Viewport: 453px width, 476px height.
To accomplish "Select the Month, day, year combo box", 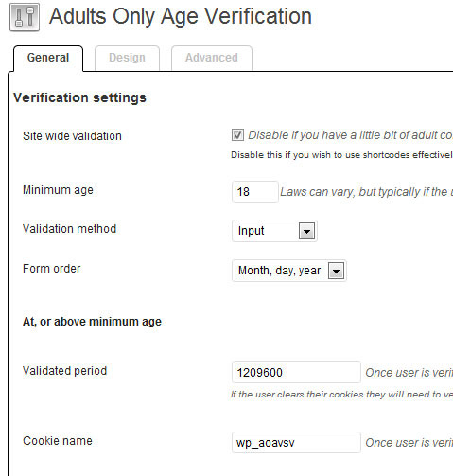I will click(289, 271).
